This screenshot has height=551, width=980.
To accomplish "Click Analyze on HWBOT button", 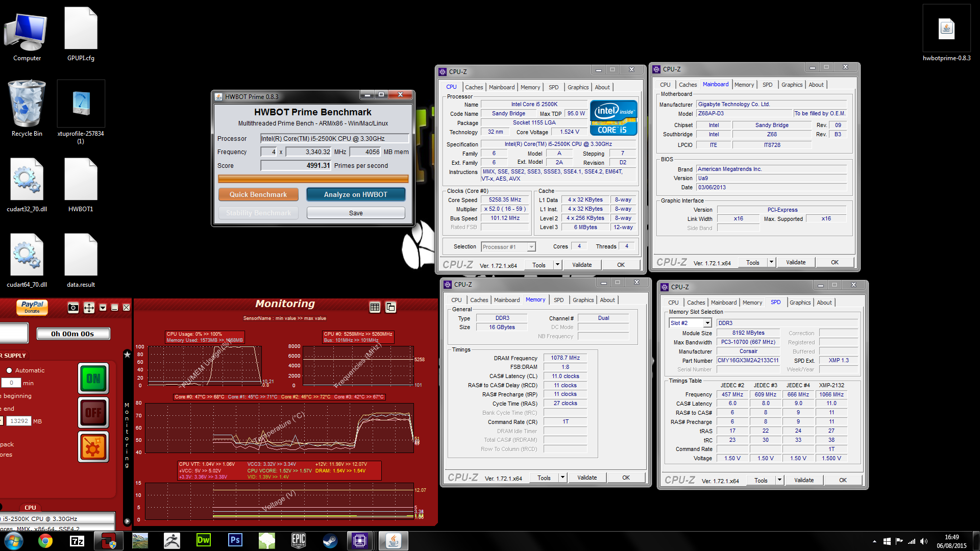I will click(x=356, y=194).
